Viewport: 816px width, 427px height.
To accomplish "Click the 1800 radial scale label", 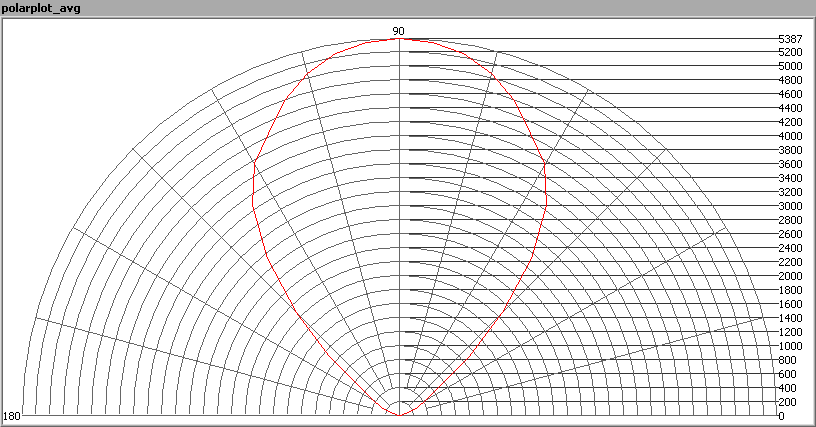I will coord(789,290).
